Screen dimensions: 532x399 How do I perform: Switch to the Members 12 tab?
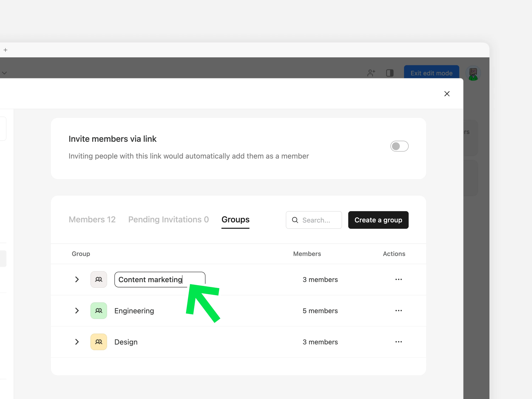[x=92, y=220]
